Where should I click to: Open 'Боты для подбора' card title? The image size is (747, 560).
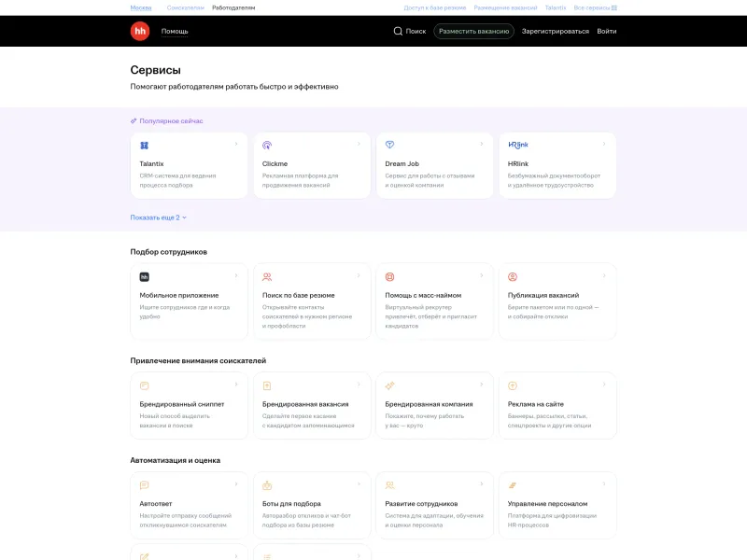tap(291, 504)
